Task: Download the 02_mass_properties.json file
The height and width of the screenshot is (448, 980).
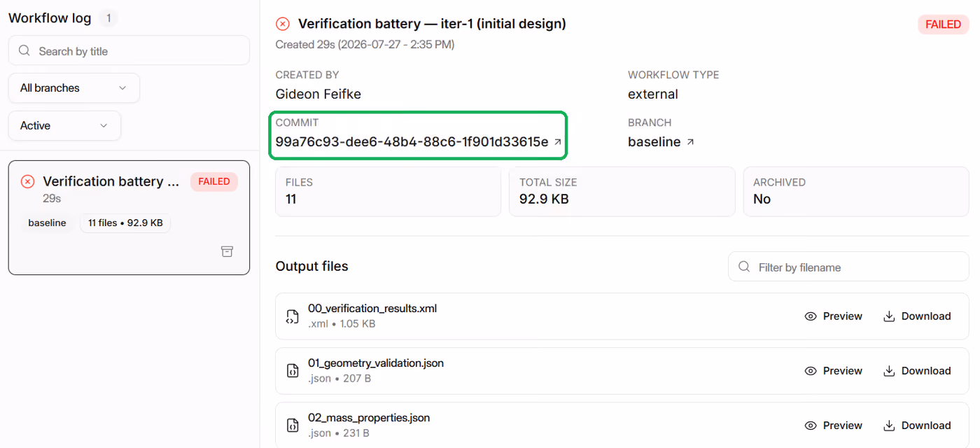Action: 917,426
